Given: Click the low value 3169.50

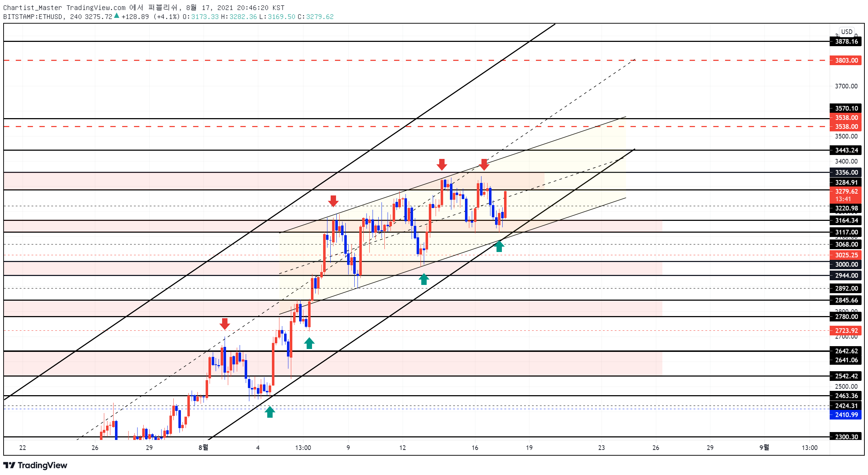Looking at the screenshot, I should (282, 17).
